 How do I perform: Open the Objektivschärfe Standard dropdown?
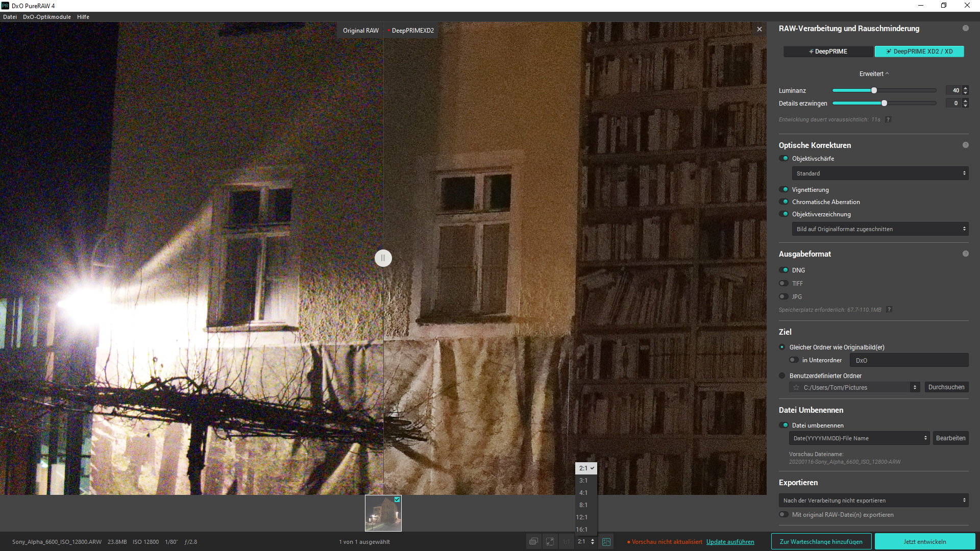click(x=879, y=173)
